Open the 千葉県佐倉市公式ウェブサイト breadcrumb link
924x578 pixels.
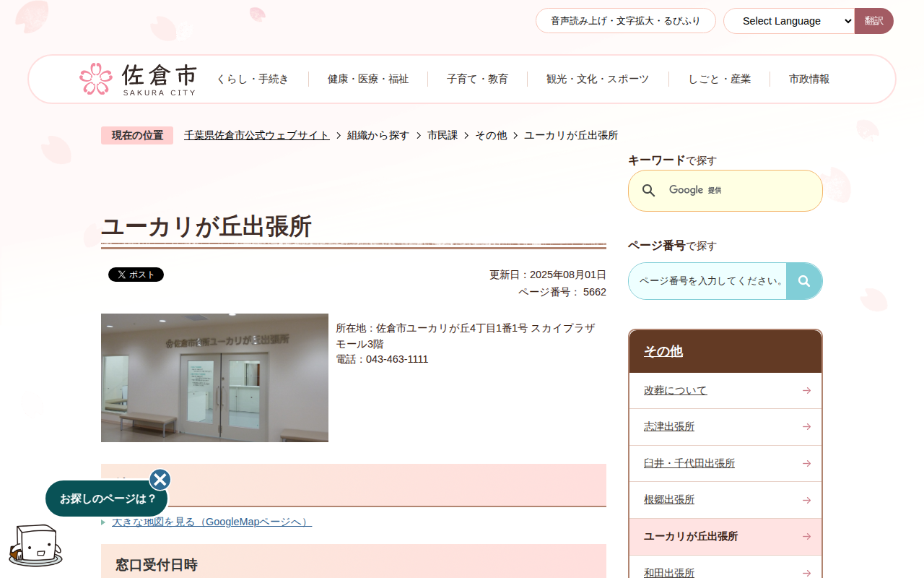[x=257, y=135]
